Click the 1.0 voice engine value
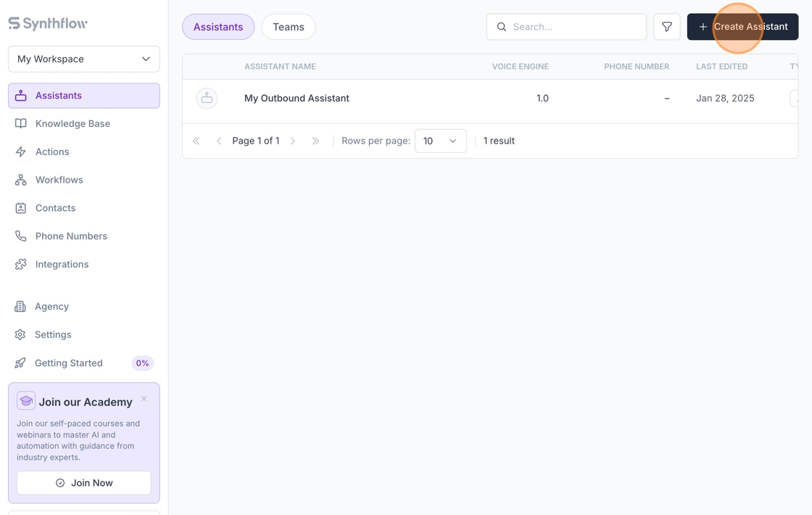 point(542,99)
